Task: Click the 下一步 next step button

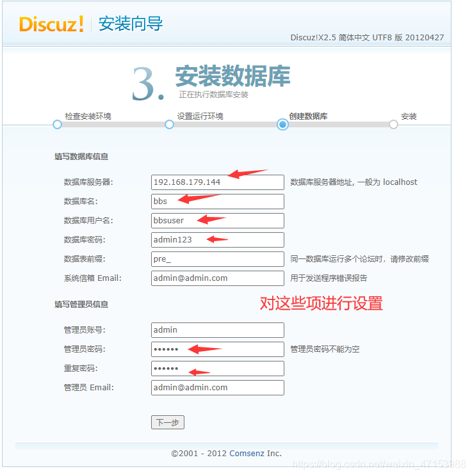Action: [168, 422]
